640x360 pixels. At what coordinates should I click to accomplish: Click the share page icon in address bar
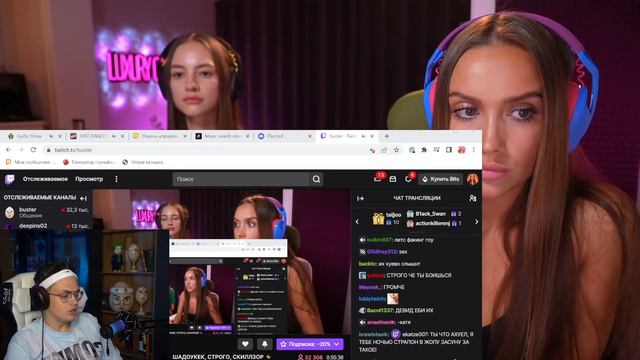click(x=384, y=150)
